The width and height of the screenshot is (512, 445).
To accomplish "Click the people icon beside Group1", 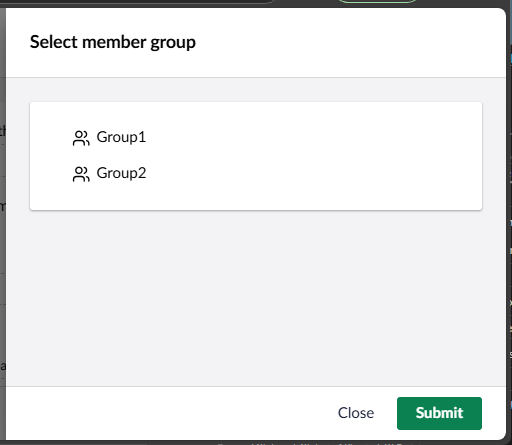I will click(x=81, y=138).
